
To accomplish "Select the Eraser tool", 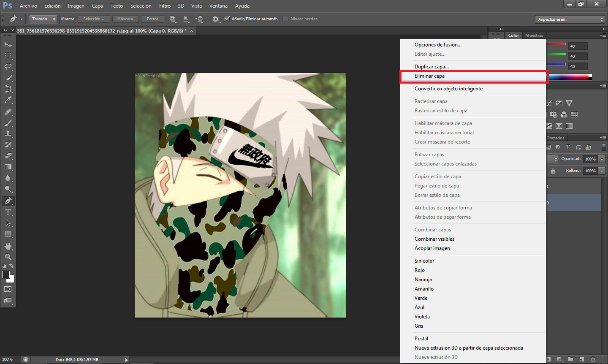I will click(8, 156).
